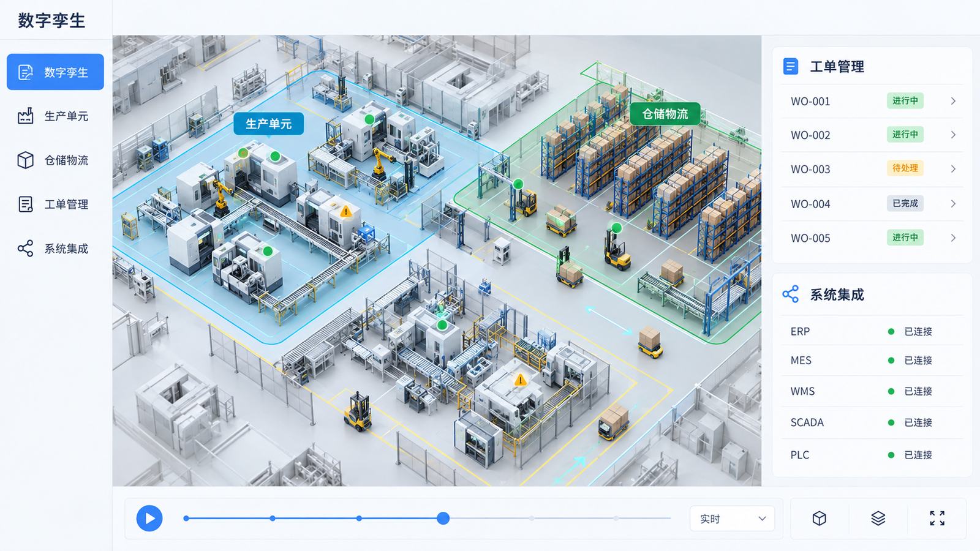Viewport: 980px width, 551px height.
Task: Click the WO-005 work order text
Action: coord(810,238)
